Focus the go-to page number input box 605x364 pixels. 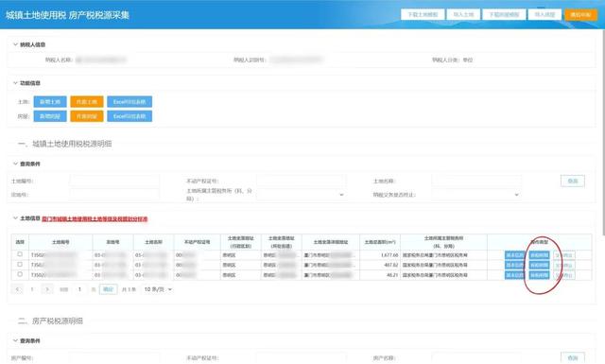click(x=79, y=289)
